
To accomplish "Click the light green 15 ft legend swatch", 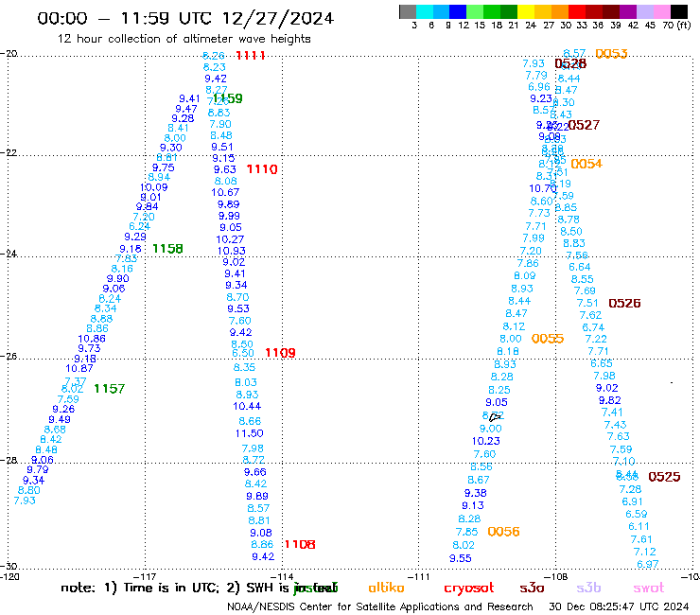I will click(x=475, y=12).
